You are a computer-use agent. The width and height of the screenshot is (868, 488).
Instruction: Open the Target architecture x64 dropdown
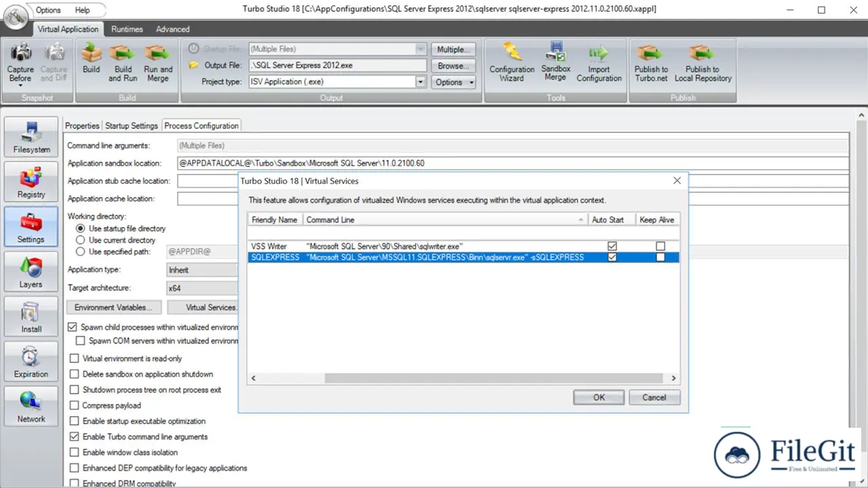click(203, 288)
